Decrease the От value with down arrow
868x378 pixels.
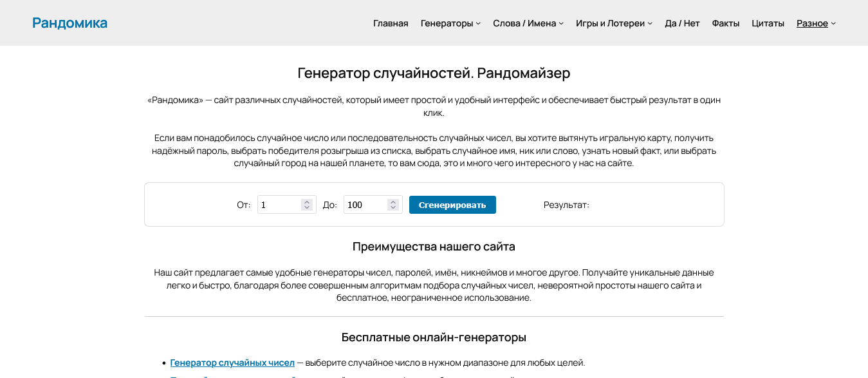pyautogui.click(x=307, y=208)
